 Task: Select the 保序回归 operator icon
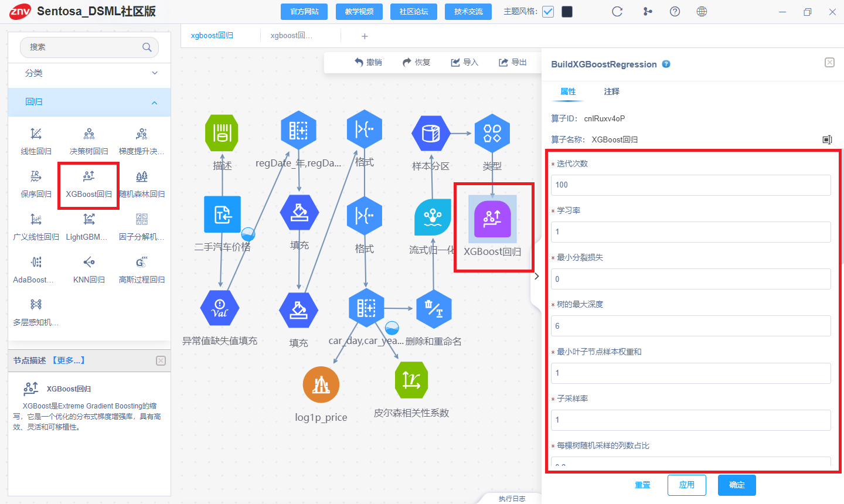coord(36,176)
